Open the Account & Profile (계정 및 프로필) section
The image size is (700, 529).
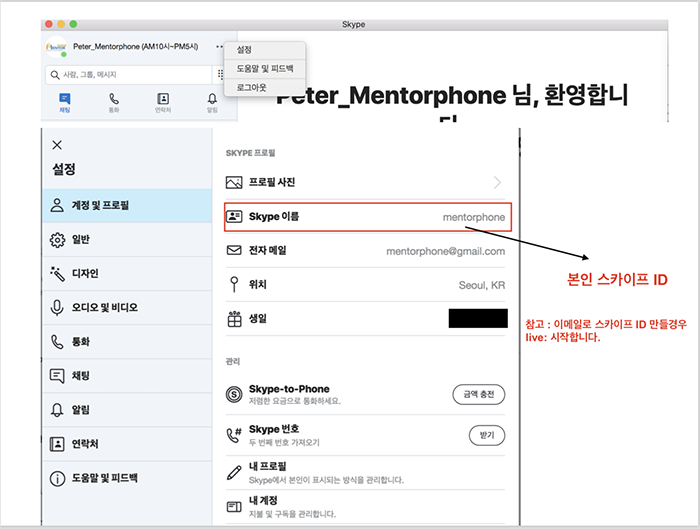[x=127, y=205]
